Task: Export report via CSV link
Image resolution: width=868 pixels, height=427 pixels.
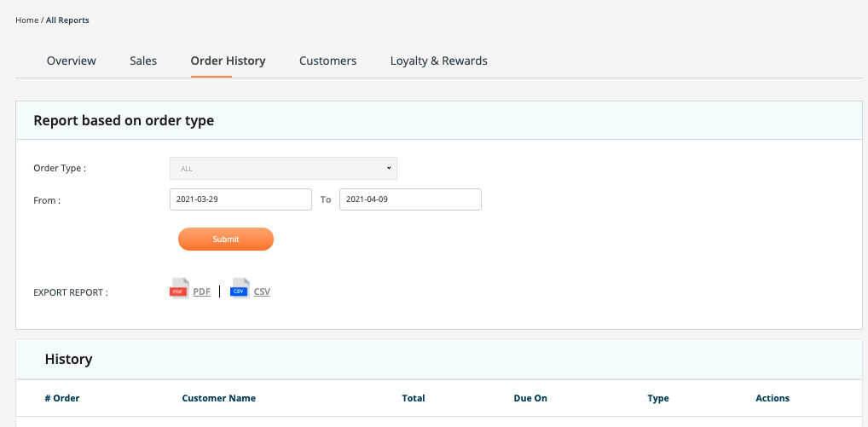Action: (262, 292)
